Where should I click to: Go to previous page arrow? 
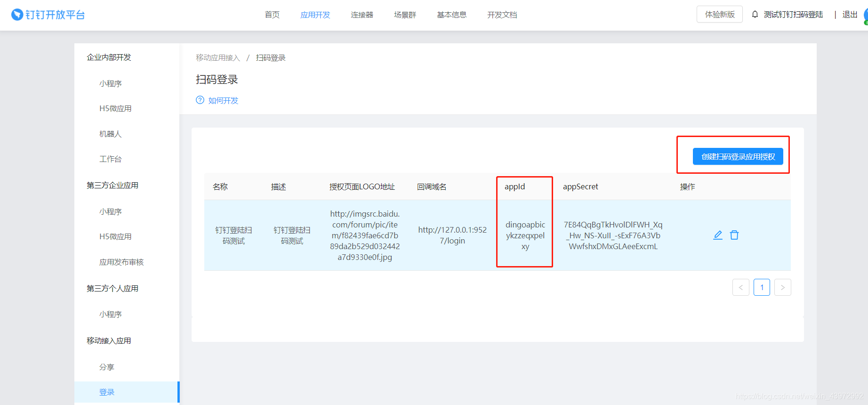741,287
